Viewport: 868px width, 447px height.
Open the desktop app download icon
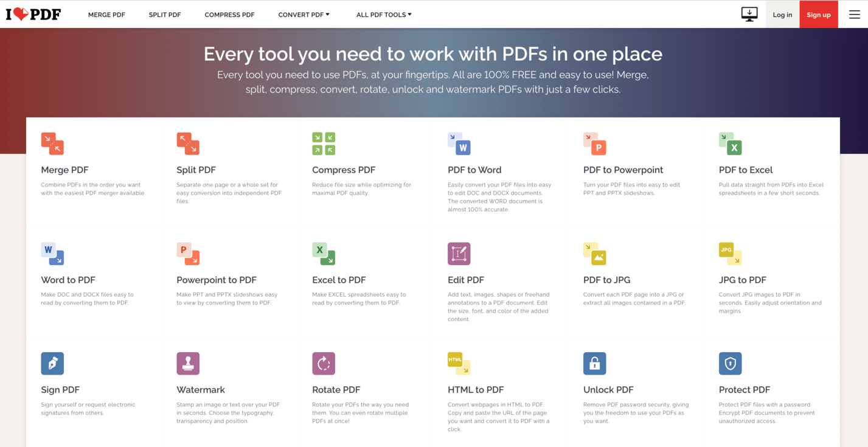749,14
